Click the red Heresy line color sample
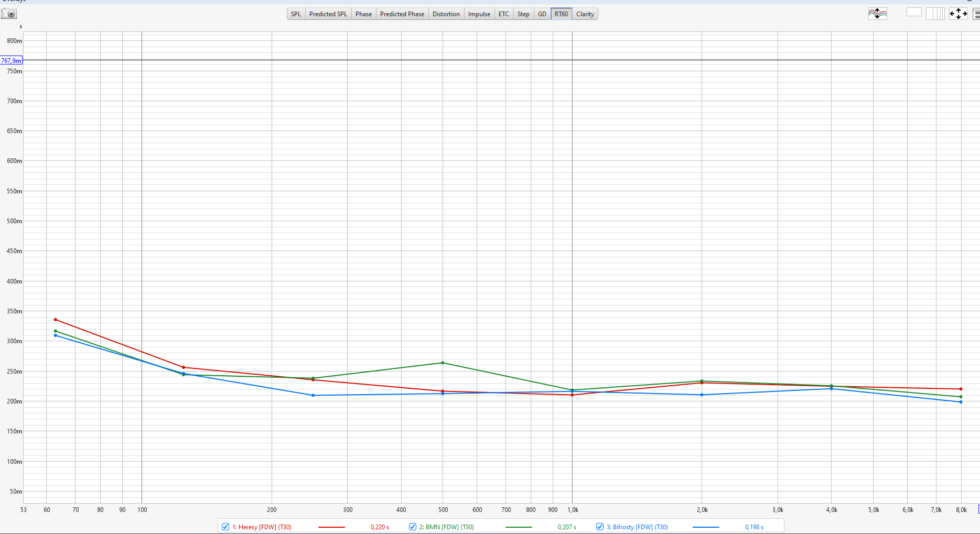The image size is (980, 534). coord(331,527)
